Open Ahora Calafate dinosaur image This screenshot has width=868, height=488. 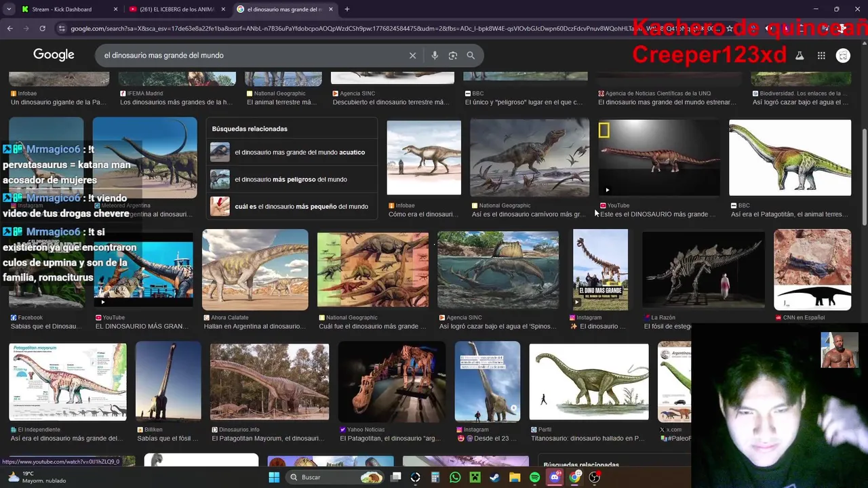(x=255, y=269)
